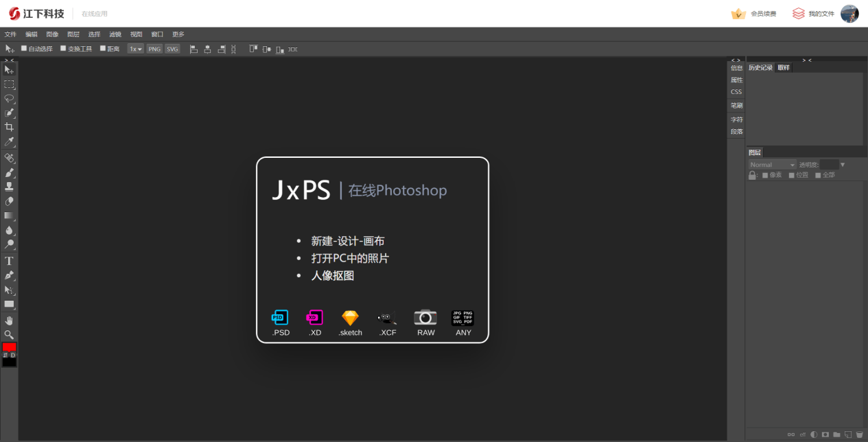Select the Spot Healing tool
The width and height of the screenshot is (868, 442).
(x=9, y=158)
